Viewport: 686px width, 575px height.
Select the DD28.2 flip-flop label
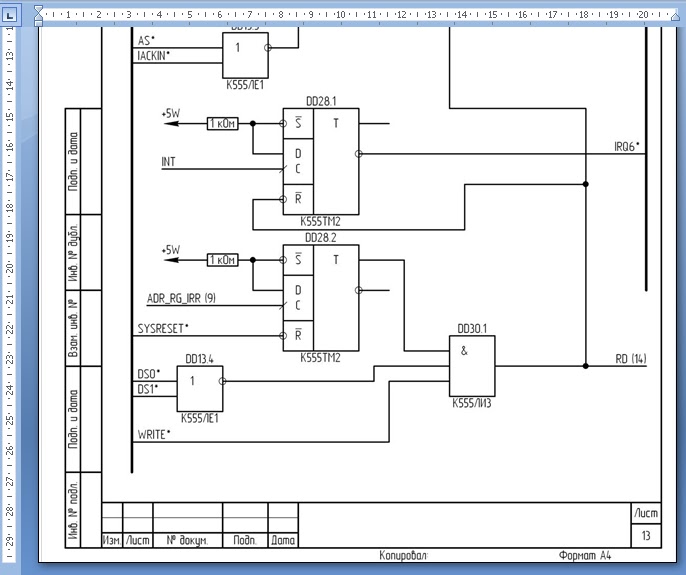tap(321, 238)
